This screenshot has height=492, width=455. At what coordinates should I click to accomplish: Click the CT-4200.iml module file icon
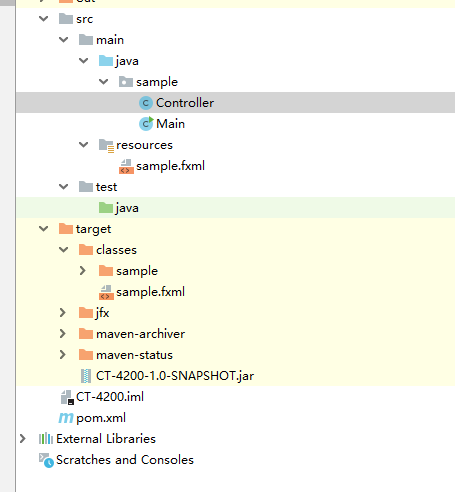(67, 397)
